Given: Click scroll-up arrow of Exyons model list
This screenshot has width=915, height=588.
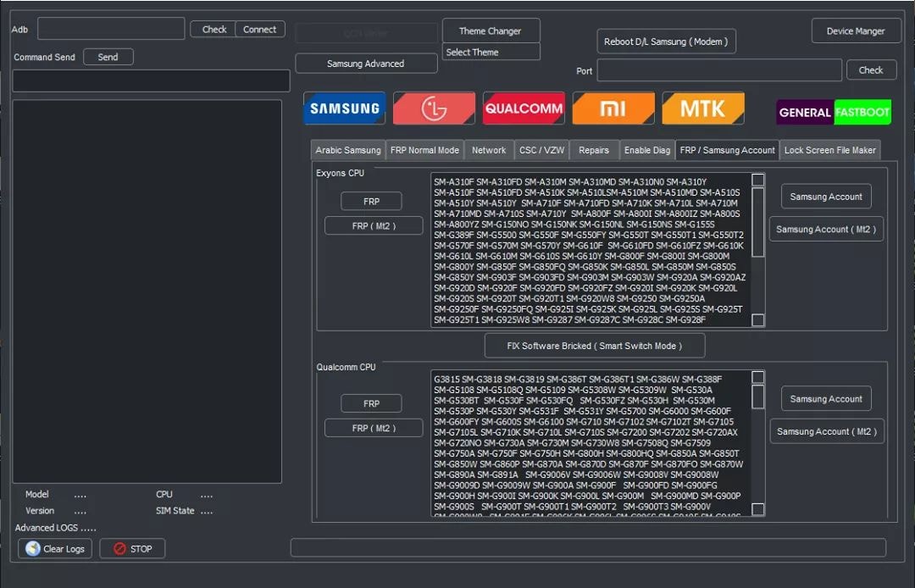Looking at the screenshot, I should tap(757, 180).
